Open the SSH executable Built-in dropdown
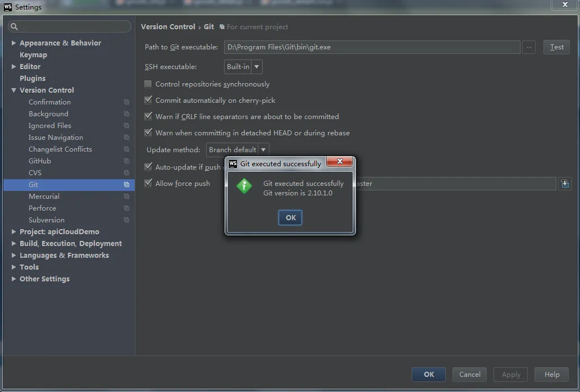Screen dimensions: 580x392 click(243, 67)
